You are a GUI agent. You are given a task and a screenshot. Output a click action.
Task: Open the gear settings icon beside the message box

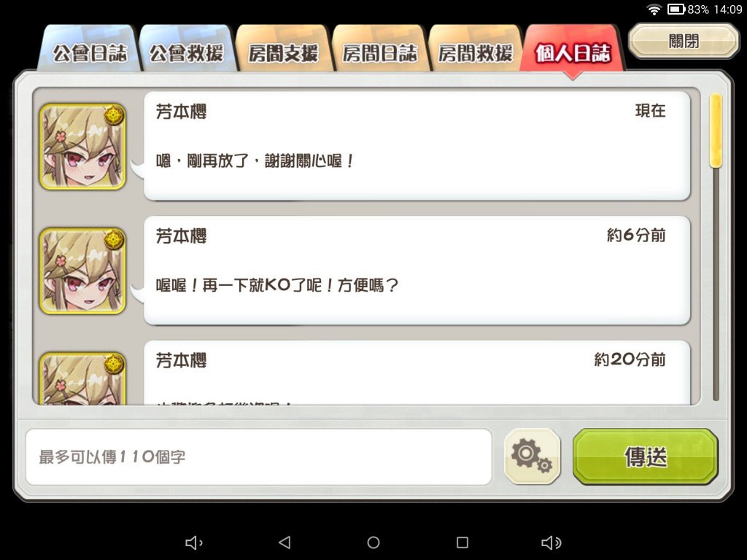pos(532,456)
